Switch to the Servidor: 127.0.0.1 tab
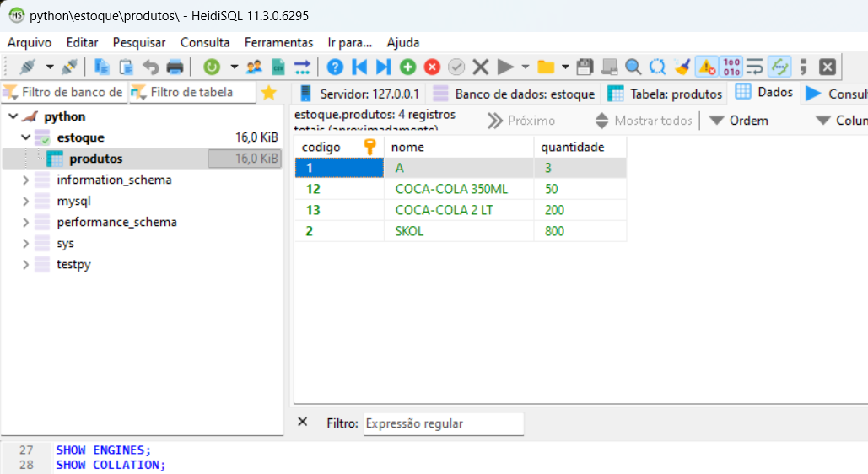This screenshot has height=474, width=868. coord(359,94)
